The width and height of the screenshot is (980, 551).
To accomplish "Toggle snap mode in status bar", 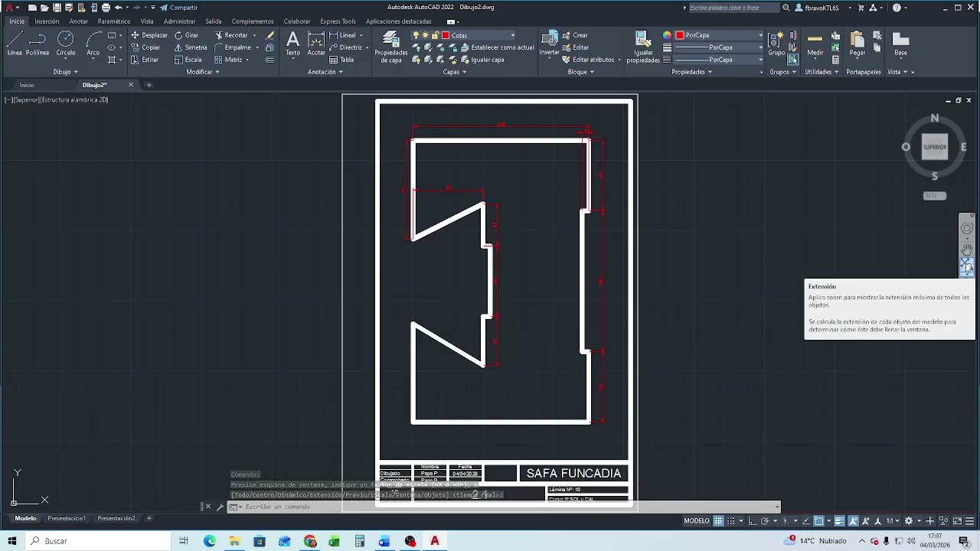I will 731,521.
